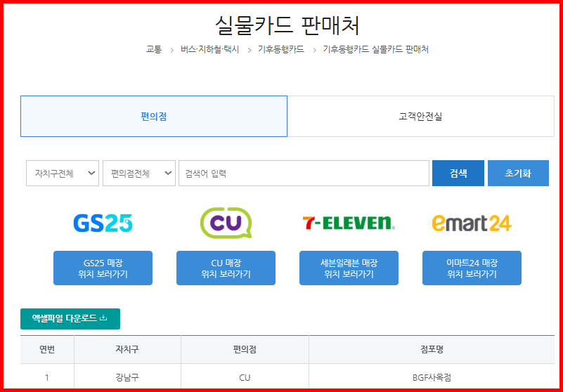Click the 자치구 column header
This screenshot has width=563, height=392.
(127, 350)
